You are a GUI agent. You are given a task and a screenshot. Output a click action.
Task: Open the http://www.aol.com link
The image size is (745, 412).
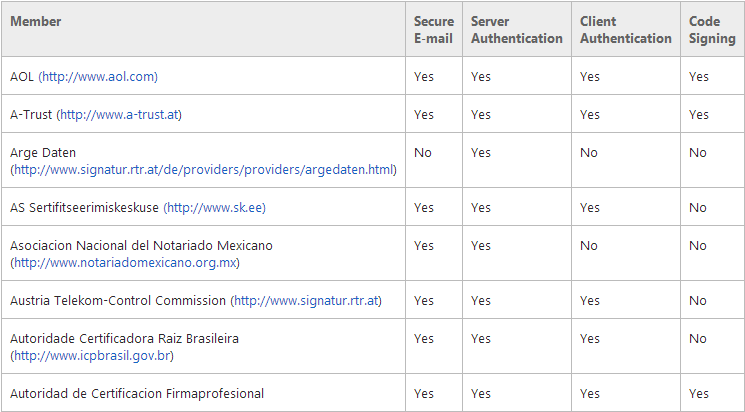98,77
